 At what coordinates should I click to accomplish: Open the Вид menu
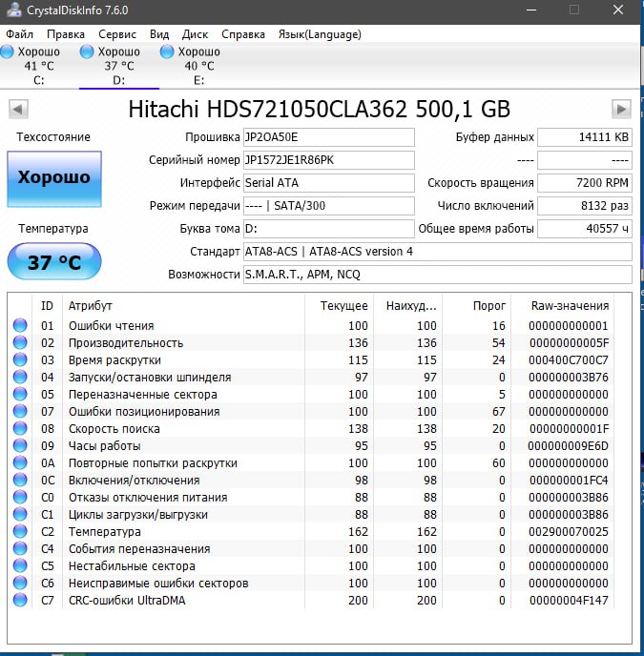tap(159, 34)
